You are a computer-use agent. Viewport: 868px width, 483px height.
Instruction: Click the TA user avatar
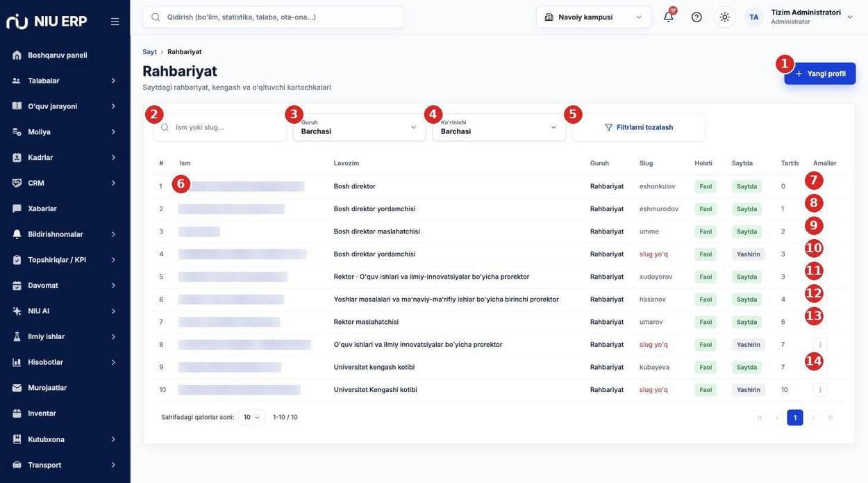[x=753, y=17]
